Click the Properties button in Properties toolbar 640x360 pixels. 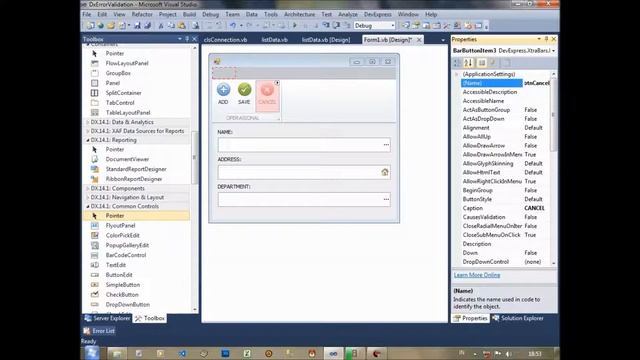coord(482,63)
